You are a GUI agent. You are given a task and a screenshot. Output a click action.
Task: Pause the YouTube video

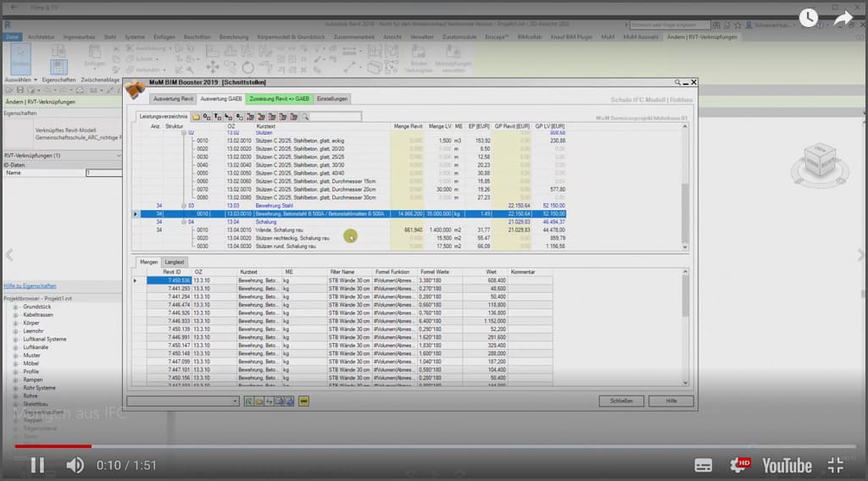tap(37, 465)
